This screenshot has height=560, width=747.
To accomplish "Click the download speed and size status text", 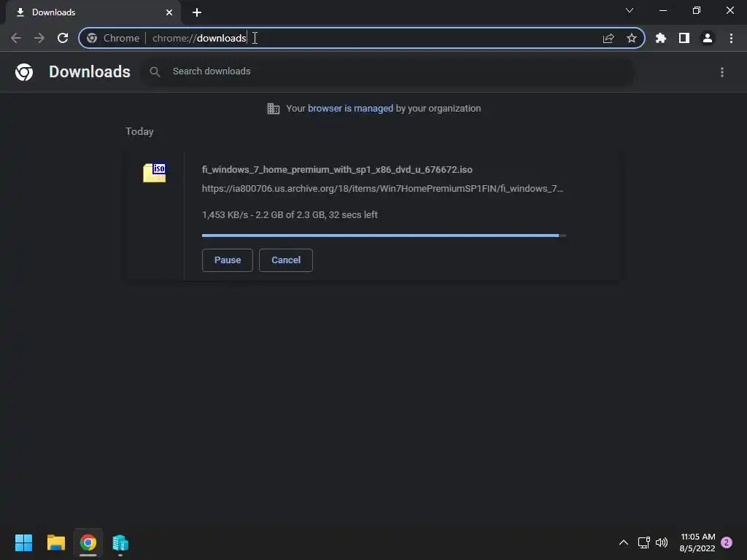I will coord(290,215).
